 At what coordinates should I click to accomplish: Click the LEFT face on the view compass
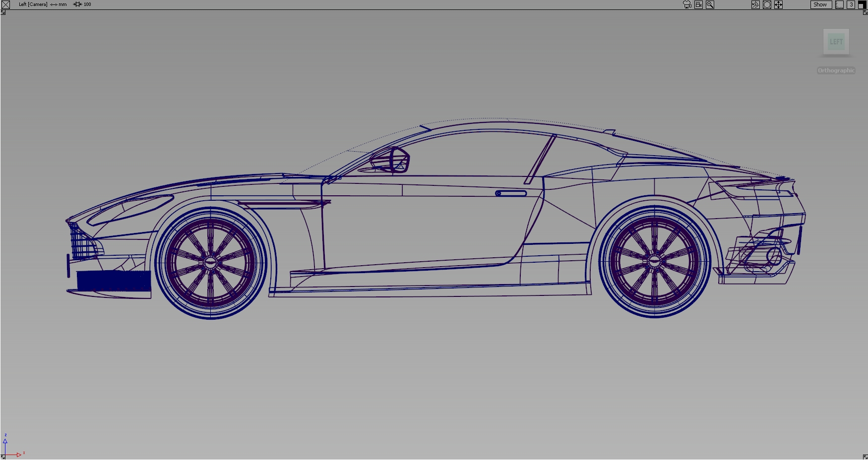click(836, 42)
